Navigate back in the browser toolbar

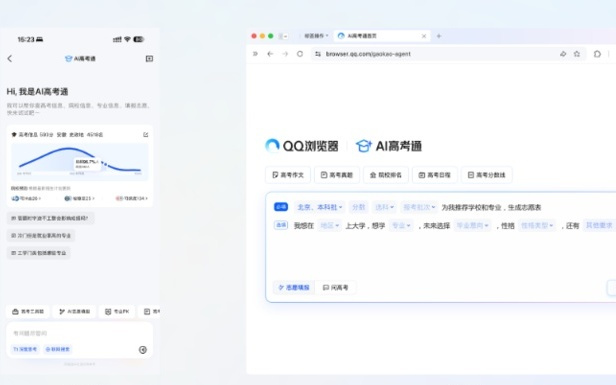(270, 54)
